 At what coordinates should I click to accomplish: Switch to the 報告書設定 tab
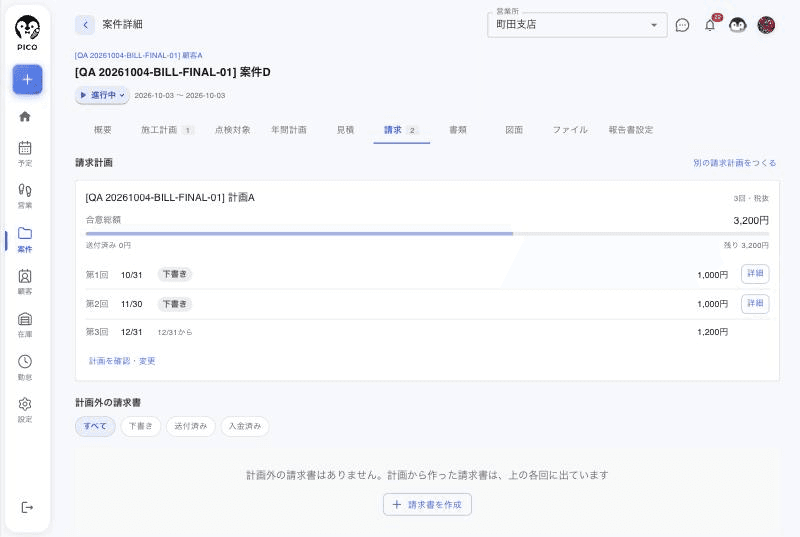pyautogui.click(x=631, y=130)
